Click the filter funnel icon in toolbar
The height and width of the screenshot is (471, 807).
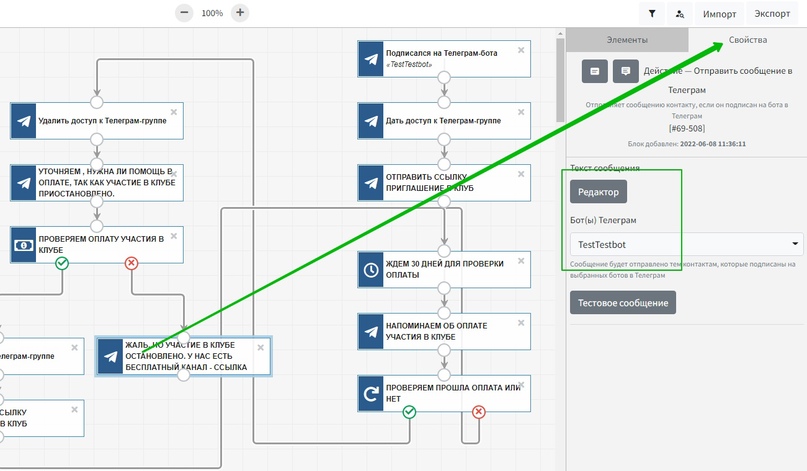pyautogui.click(x=651, y=14)
